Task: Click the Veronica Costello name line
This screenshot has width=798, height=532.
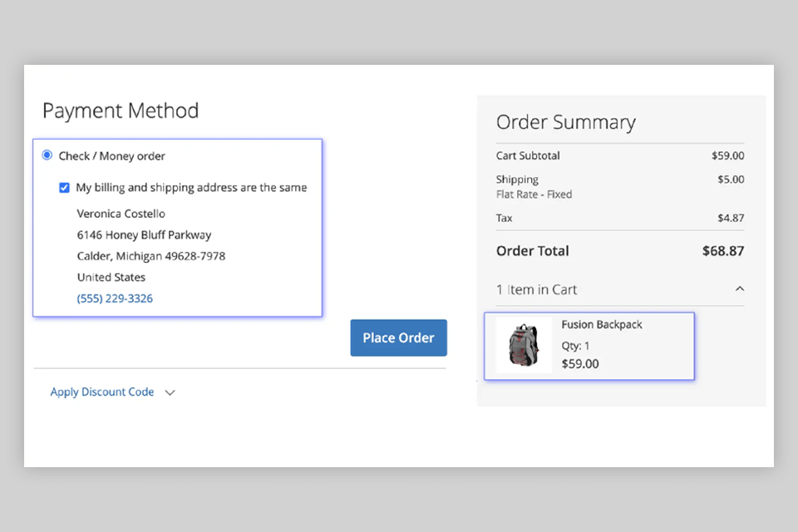Action: tap(121, 214)
